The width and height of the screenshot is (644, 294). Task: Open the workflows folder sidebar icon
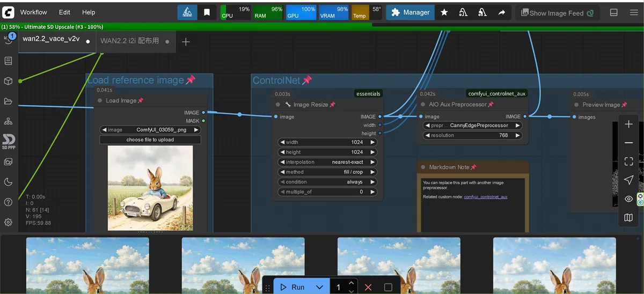click(8, 101)
